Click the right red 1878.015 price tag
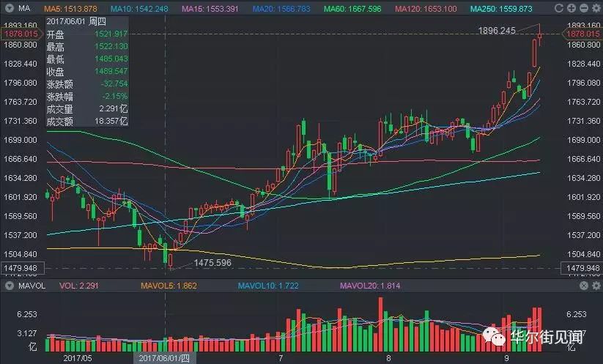Image resolution: width=603 pixels, height=364 pixels. (582, 34)
